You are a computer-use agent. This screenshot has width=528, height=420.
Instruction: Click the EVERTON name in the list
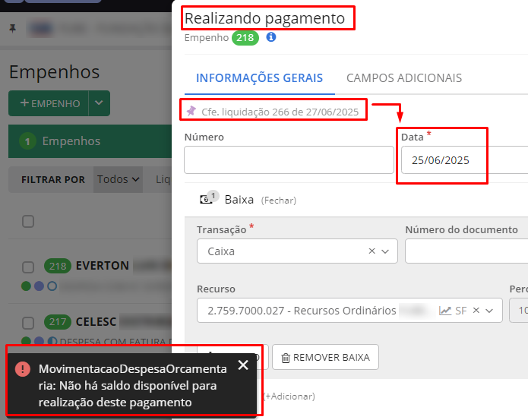pos(103,266)
